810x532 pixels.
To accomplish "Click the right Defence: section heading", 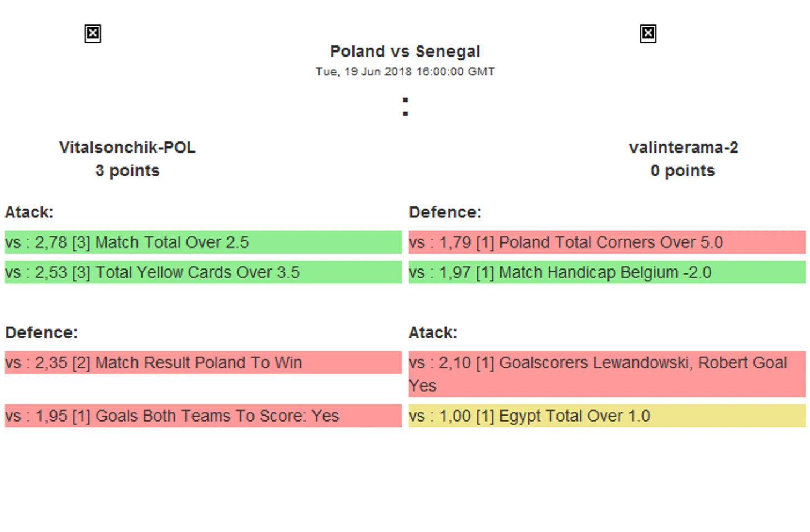I will [445, 212].
